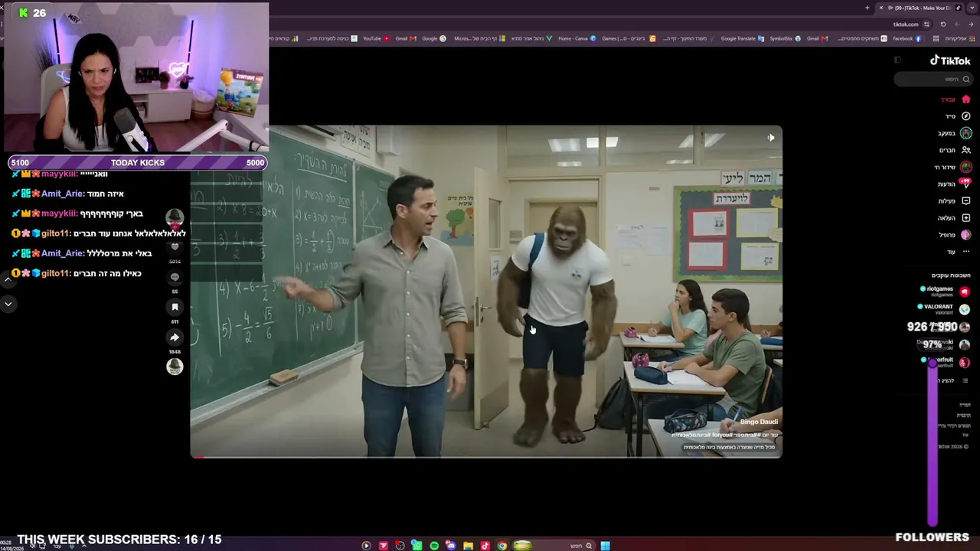Open TikTok app from the taskbar
The width and height of the screenshot is (980, 551).
485,546
